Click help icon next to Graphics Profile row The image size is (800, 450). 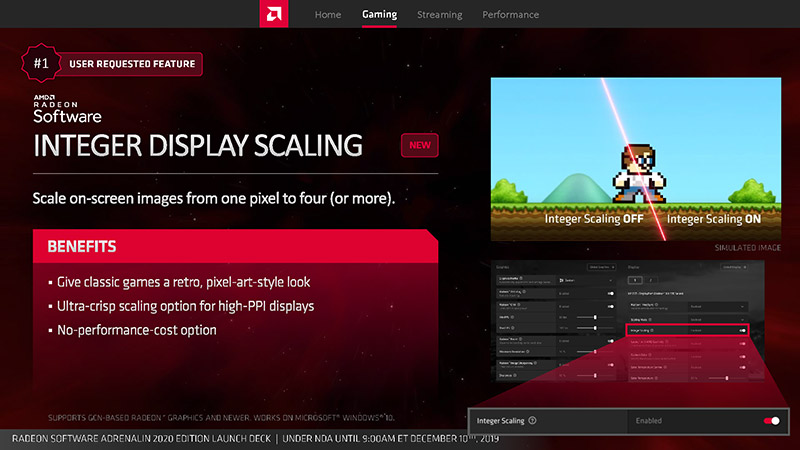point(521,278)
